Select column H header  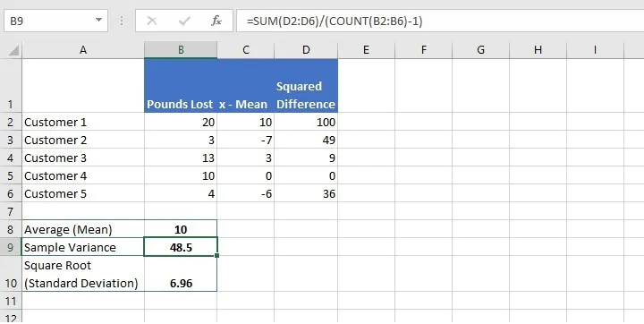point(538,50)
